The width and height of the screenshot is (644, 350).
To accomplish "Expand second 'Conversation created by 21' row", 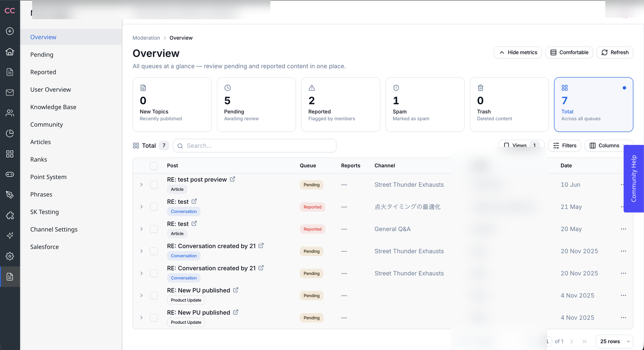I will pyautogui.click(x=141, y=273).
